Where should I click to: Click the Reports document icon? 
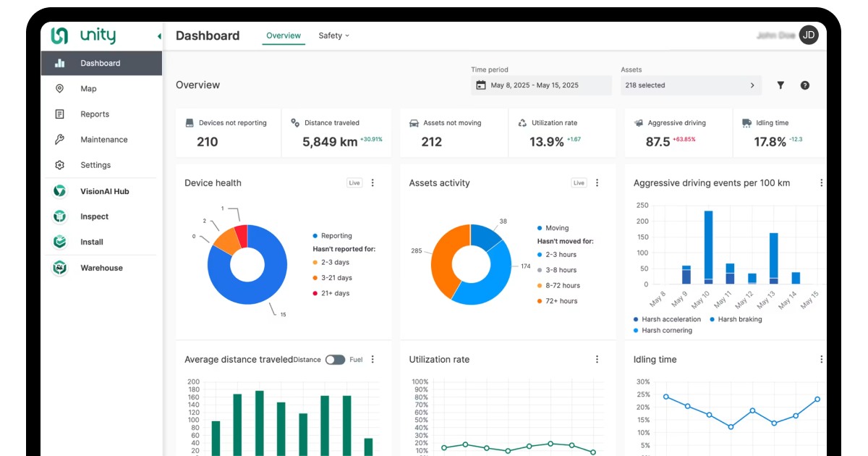coord(59,114)
